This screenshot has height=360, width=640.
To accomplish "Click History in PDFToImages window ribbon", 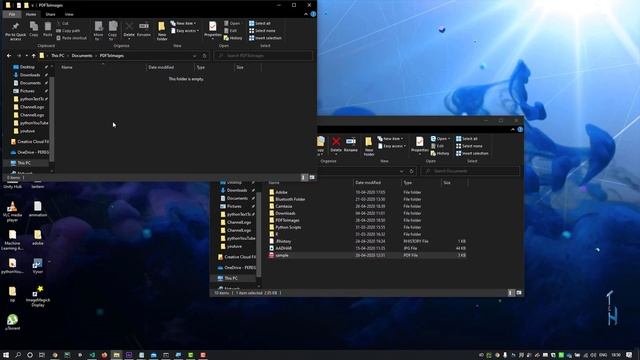I will (233, 38).
